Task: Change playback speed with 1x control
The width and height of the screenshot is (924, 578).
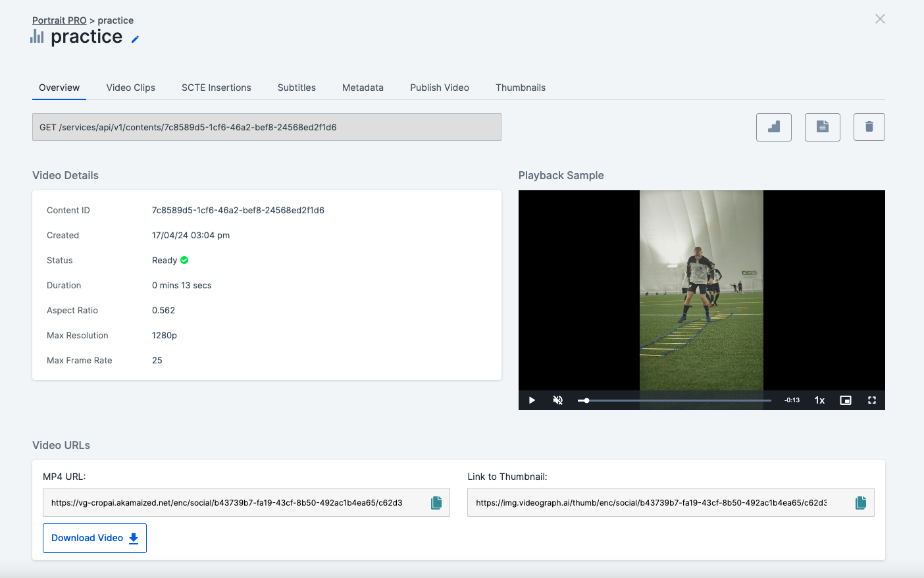Action: 819,400
